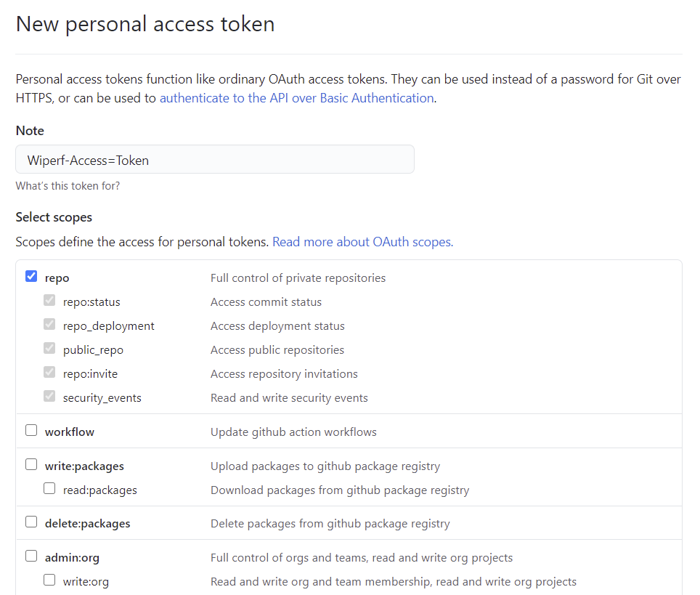Toggle the repo_deployment checkbox
The width and height of the screenshot is (700, 595).
[49, 324]
